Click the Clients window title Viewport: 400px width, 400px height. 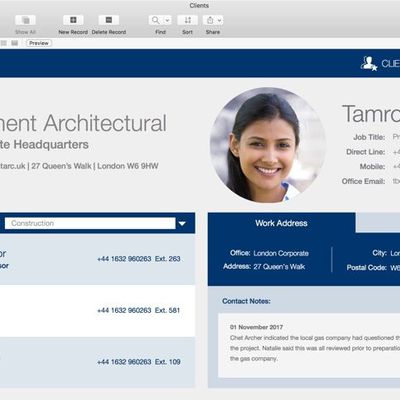point(199,6)
